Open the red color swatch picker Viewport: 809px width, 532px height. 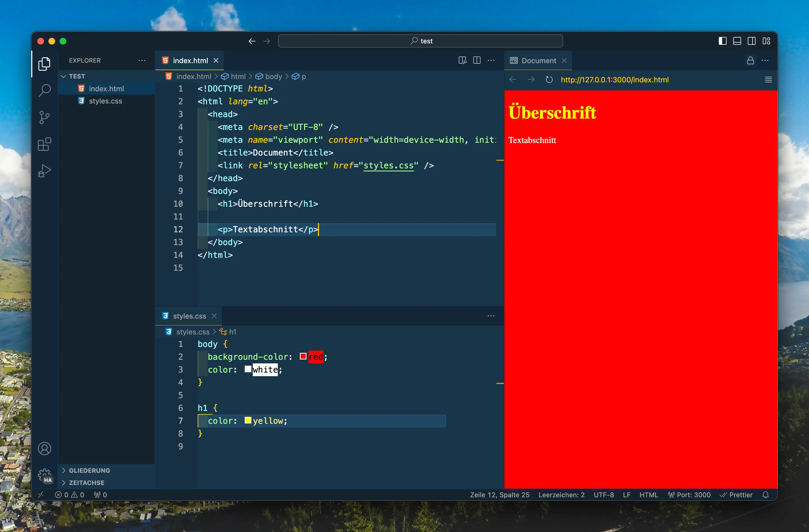(x=303, y=356)
